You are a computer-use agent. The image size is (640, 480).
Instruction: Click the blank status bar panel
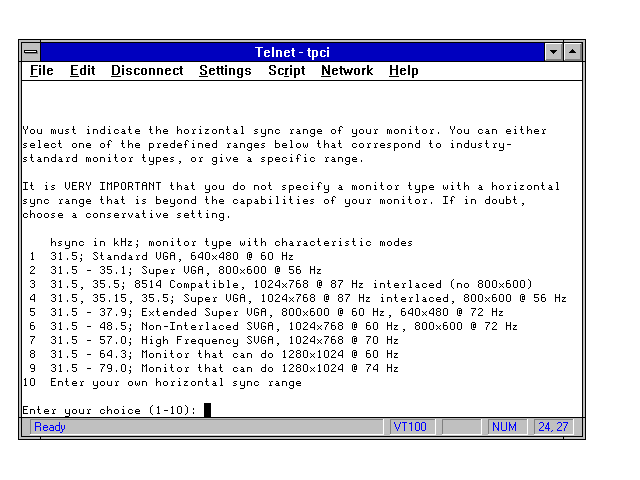(462, 427)
